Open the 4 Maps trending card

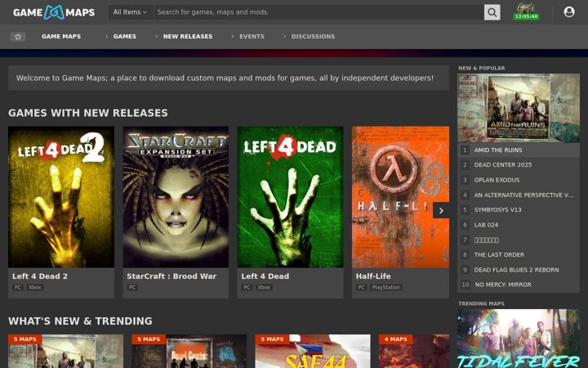pyautogui.click(x=414, y=351)
